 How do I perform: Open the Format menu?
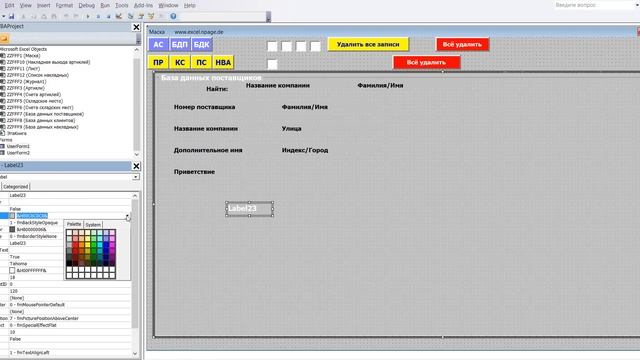tap(64, 5)
